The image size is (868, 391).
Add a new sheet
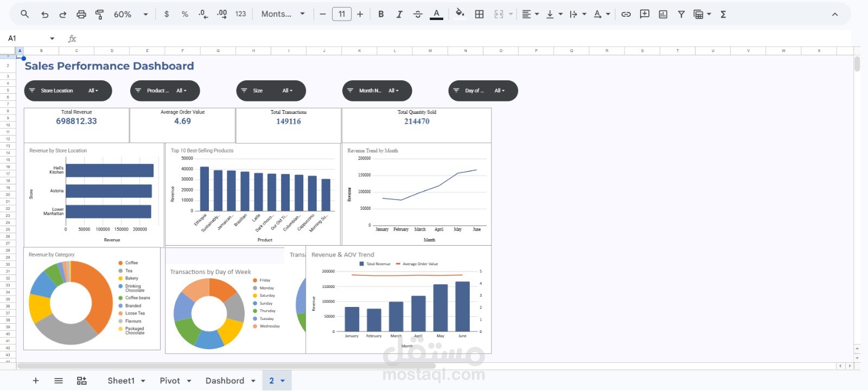click(36, 381)
